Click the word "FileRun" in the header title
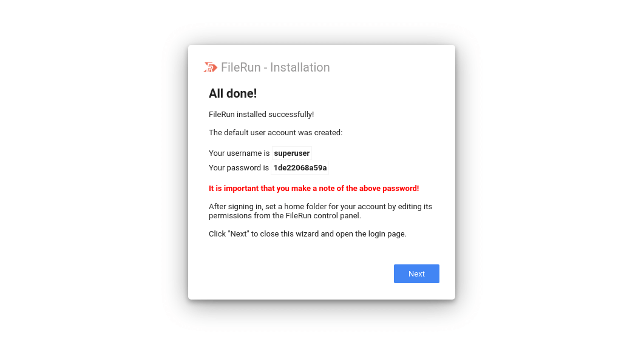The height and width of the screenshot is (342, 644). (x=240, y=67)
